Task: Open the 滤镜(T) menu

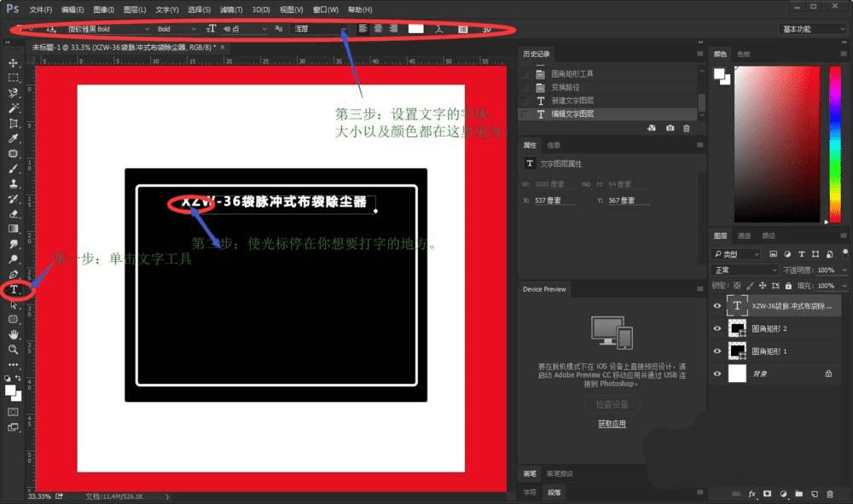Action: [230, 9]
